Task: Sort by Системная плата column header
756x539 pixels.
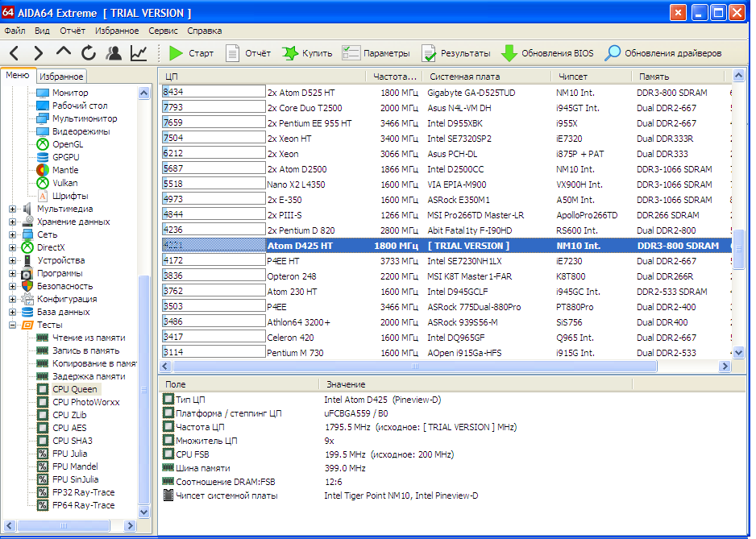Action: click(x=487, y=77)
